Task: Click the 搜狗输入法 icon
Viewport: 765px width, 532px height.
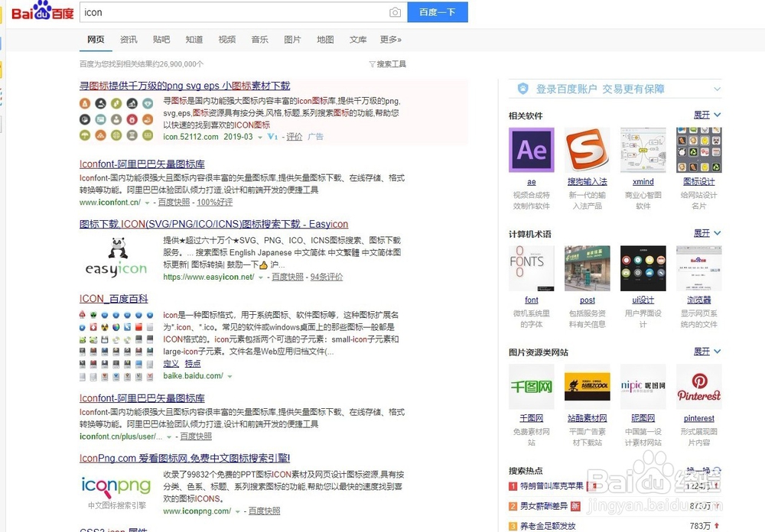Action: [588, 150]
